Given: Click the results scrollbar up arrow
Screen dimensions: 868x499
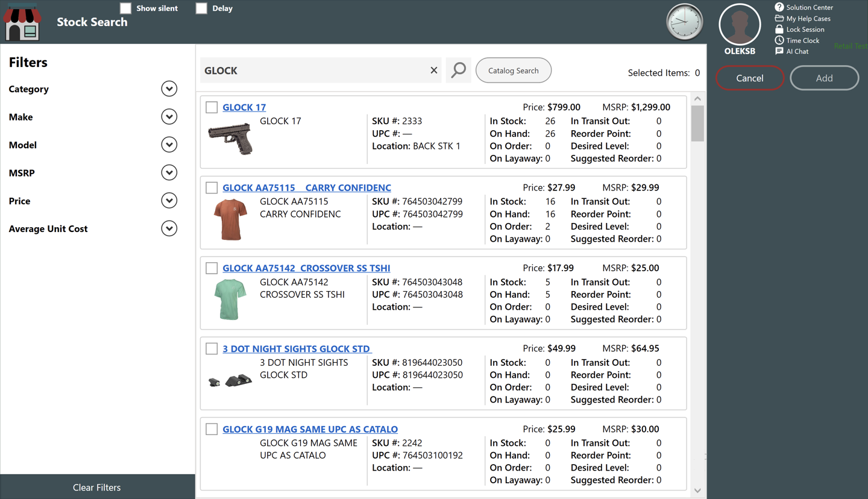Looking at the screenshot, I should pyautogui.click(x=697, y=99).
